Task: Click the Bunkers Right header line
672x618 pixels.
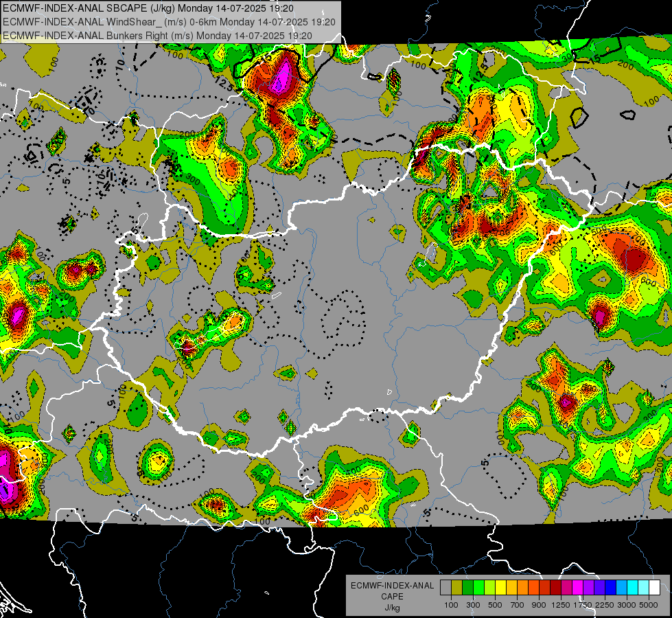Action: coord(157,36)
